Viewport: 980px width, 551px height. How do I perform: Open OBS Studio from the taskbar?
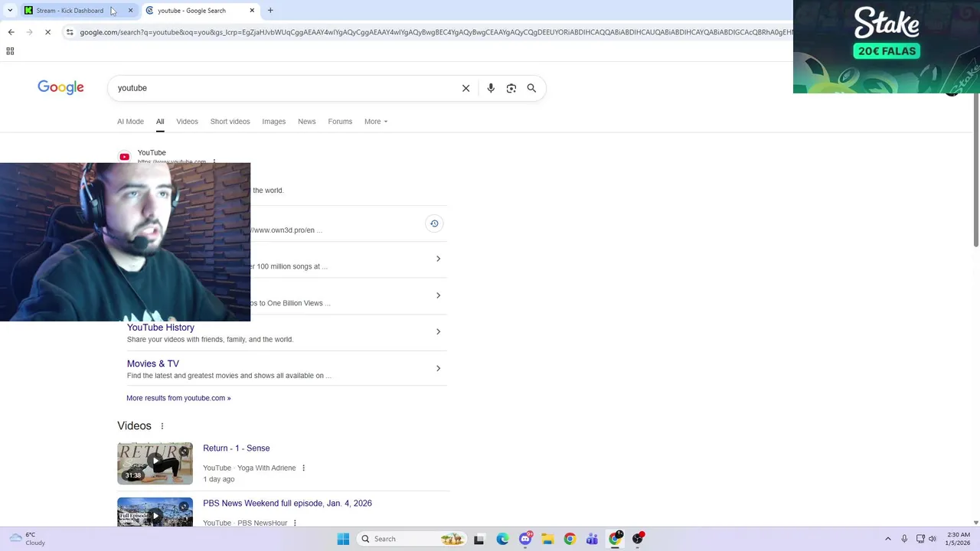(637, 539)
